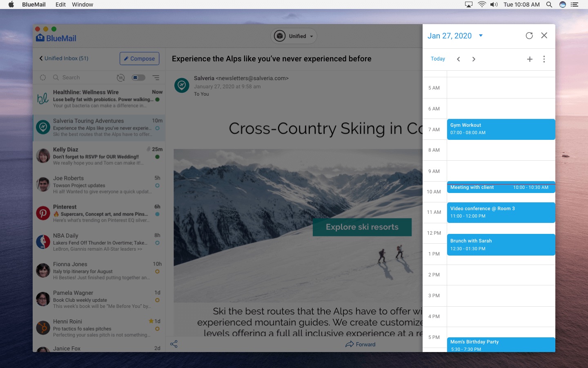Click the Compose button
Image resolution: width=588 pixels, height=368 pixels.
139,58
